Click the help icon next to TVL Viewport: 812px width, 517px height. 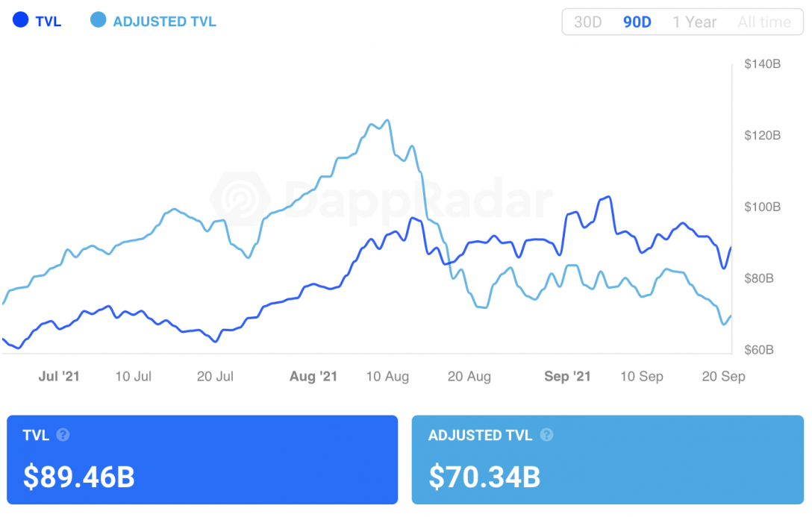click(x=63, y=435)
